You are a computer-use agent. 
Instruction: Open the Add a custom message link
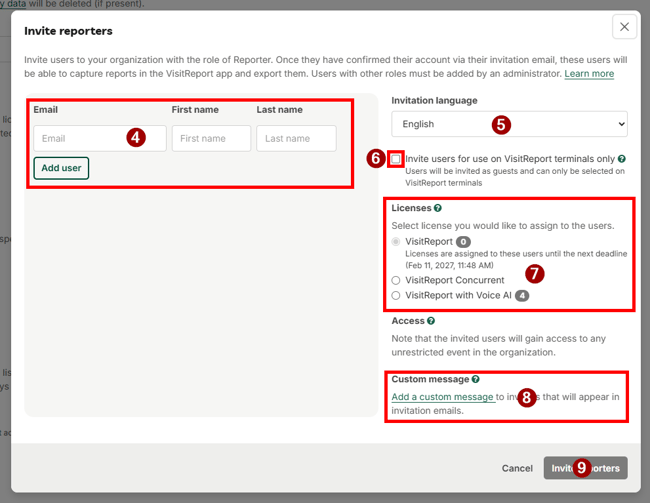442,397
